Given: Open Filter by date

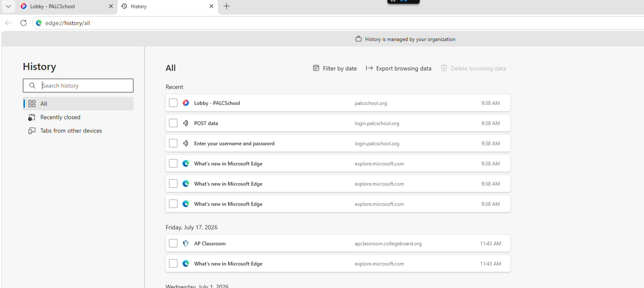Looking at the screenshot, I should 335,68.
